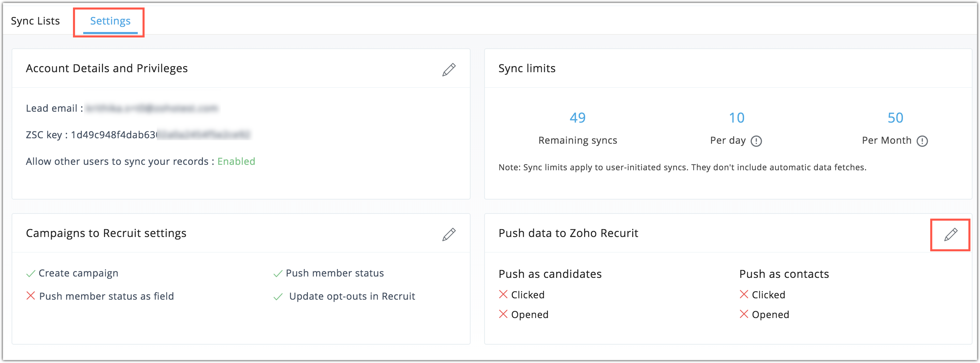Image resolution: width=980 pixels, height=363 pixels.
Task: Click the 50 Per Month value
Action: [x=895, y=118]
